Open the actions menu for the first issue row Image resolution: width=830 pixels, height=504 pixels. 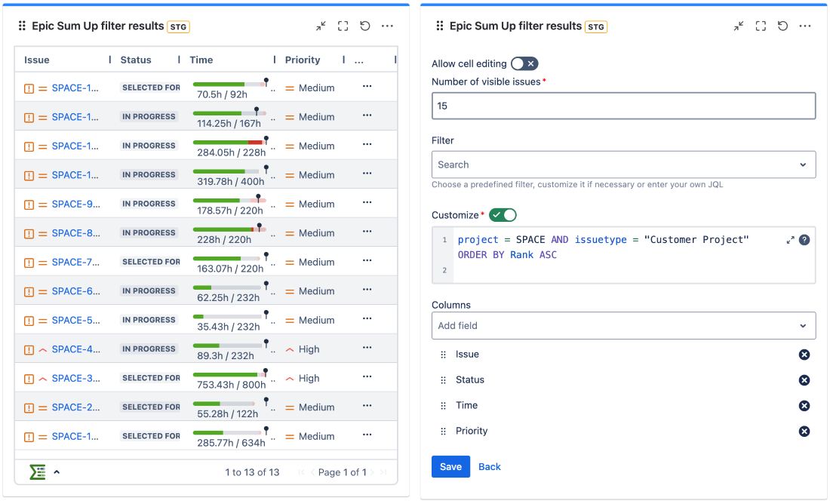click(367, 87)
